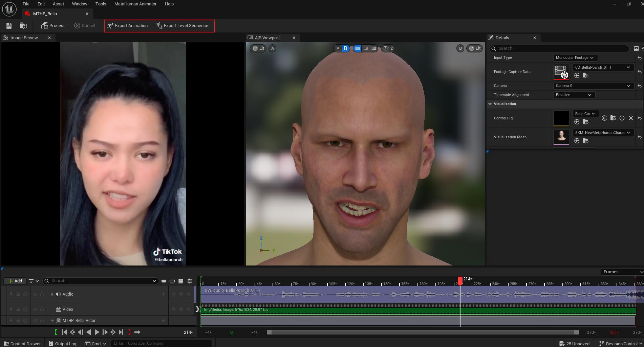Image resolution: width=644 pixels, height=347 pixels.
Task: Browse to Footage Capture Data asset
Action: pos(586,75)
